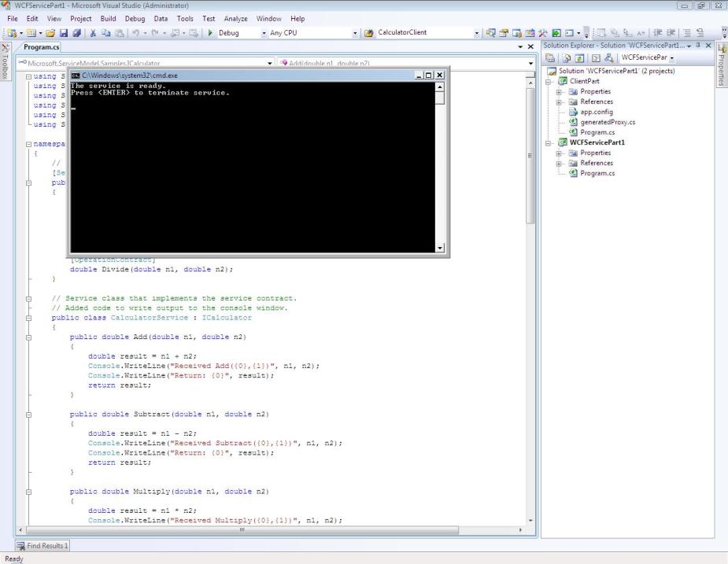This screenshot has width=728, height=564.
Task: Switch to the Program.cs editor tab
Action: click(41, 47)
